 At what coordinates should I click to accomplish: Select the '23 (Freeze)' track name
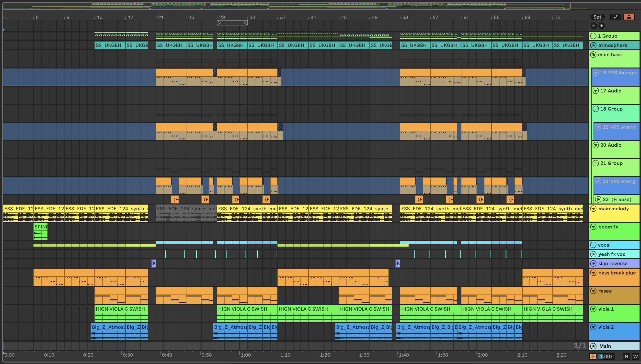617,199
